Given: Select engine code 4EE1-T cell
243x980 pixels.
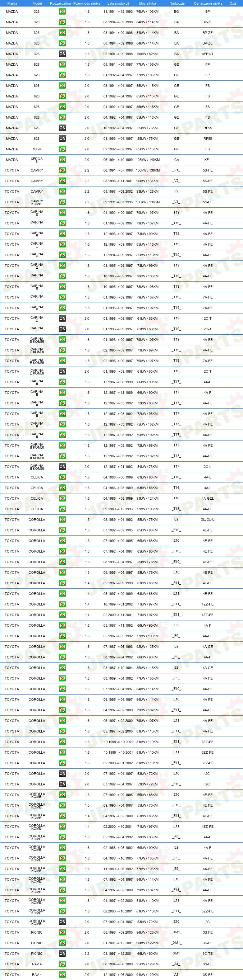Looking at the screenshot, I should point(208,54).
